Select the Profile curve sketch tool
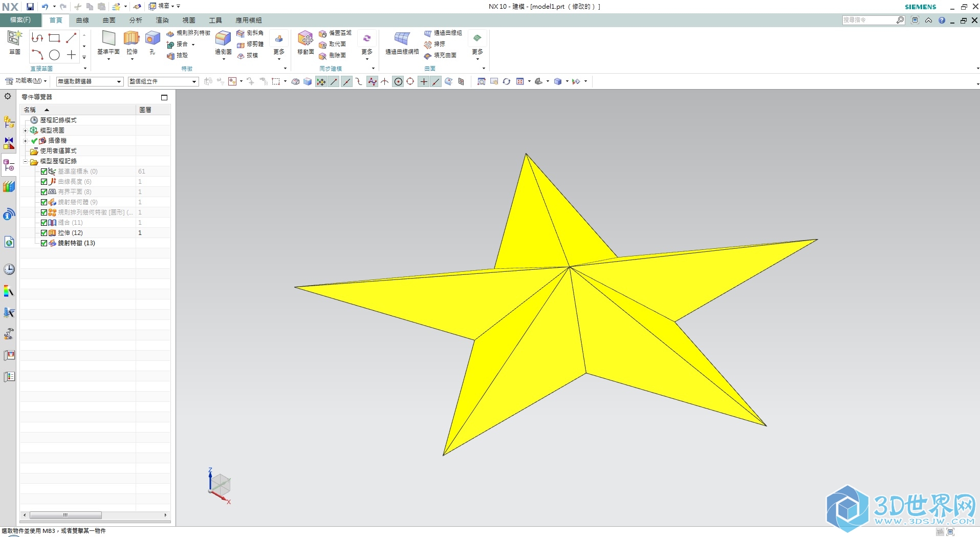 point(37,38)
